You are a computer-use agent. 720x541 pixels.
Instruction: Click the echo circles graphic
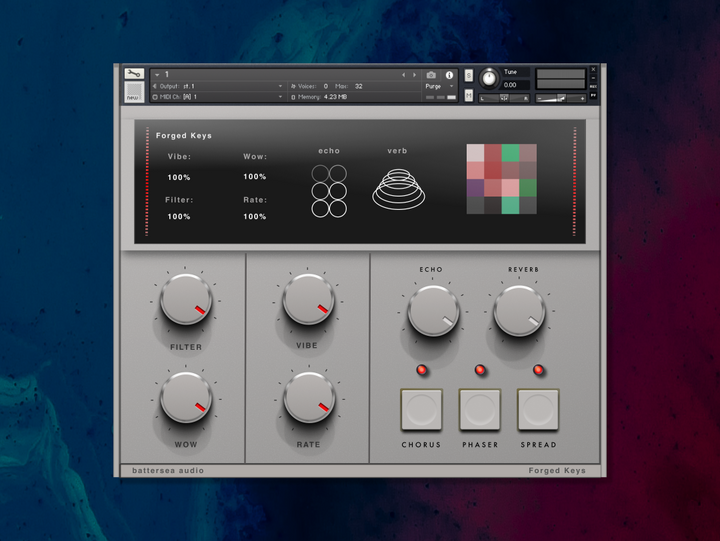click(329, 191)
